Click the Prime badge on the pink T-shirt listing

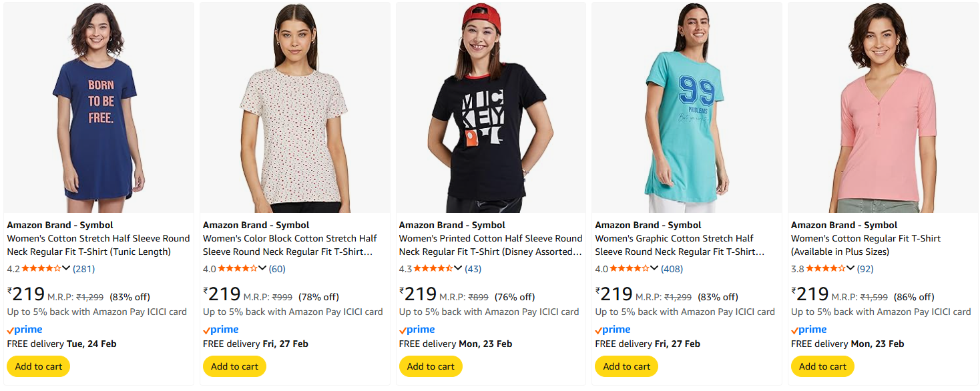[809, 330]
